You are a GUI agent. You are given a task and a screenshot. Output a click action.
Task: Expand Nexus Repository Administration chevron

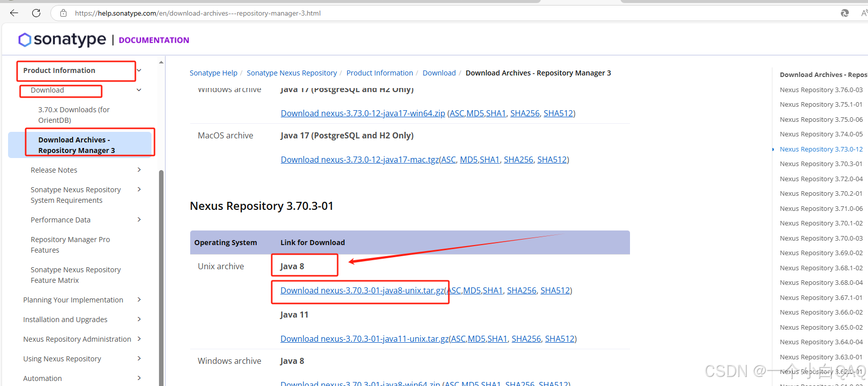139,339
